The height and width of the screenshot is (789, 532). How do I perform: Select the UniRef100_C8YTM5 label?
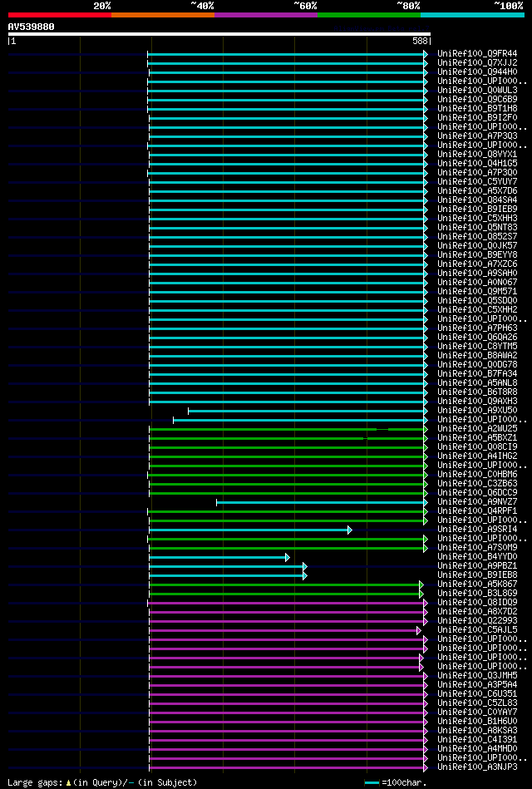[477, 346]
